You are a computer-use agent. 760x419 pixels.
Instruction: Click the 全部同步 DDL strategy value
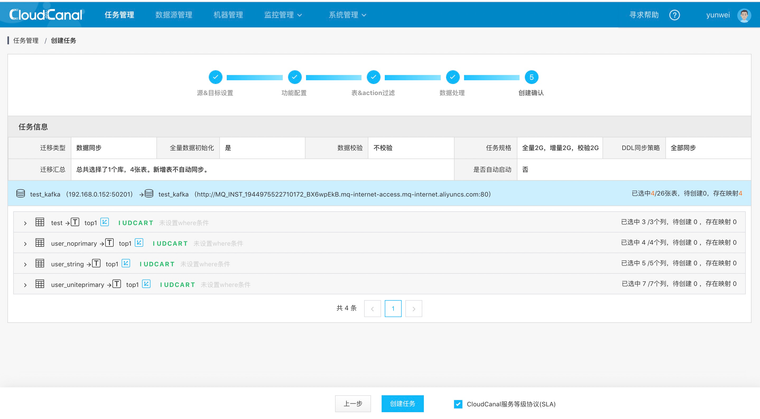click(683, 148)
